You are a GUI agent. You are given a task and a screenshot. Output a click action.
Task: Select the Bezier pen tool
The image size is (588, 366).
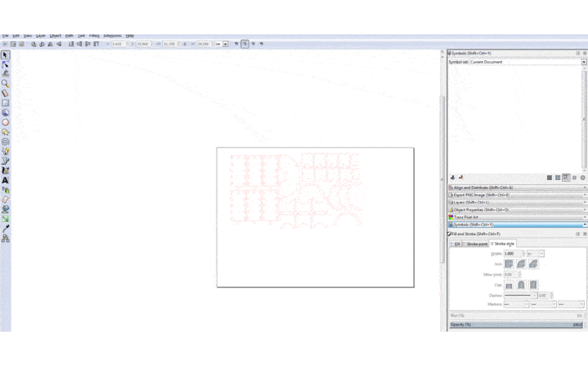click(x=5, y=161)
